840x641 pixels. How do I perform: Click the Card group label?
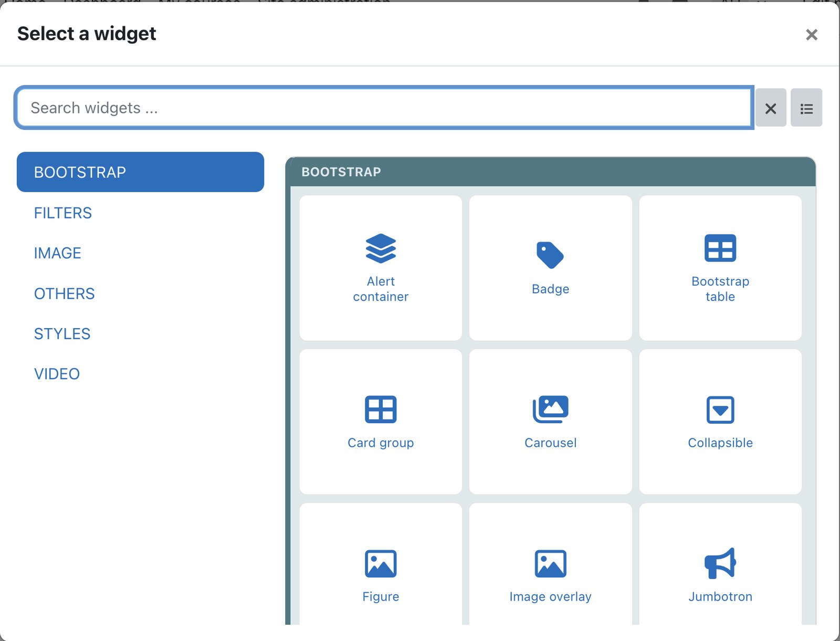pos(381,443)
